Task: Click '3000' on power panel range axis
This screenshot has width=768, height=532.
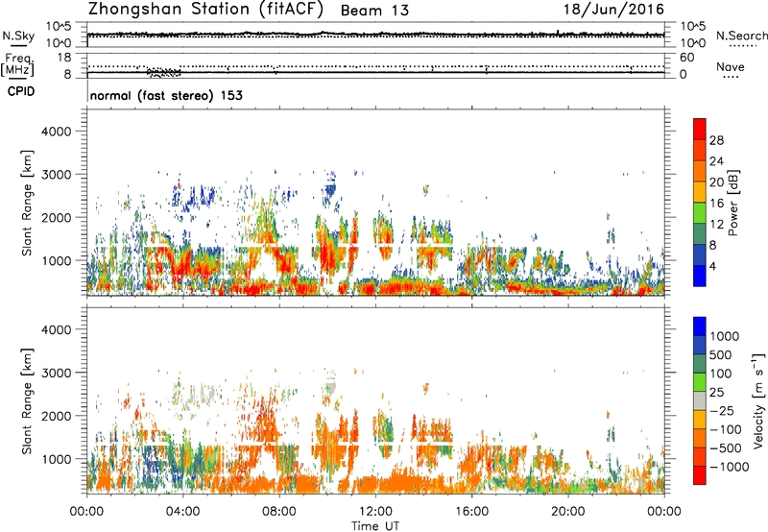Action: pos(56,175)
